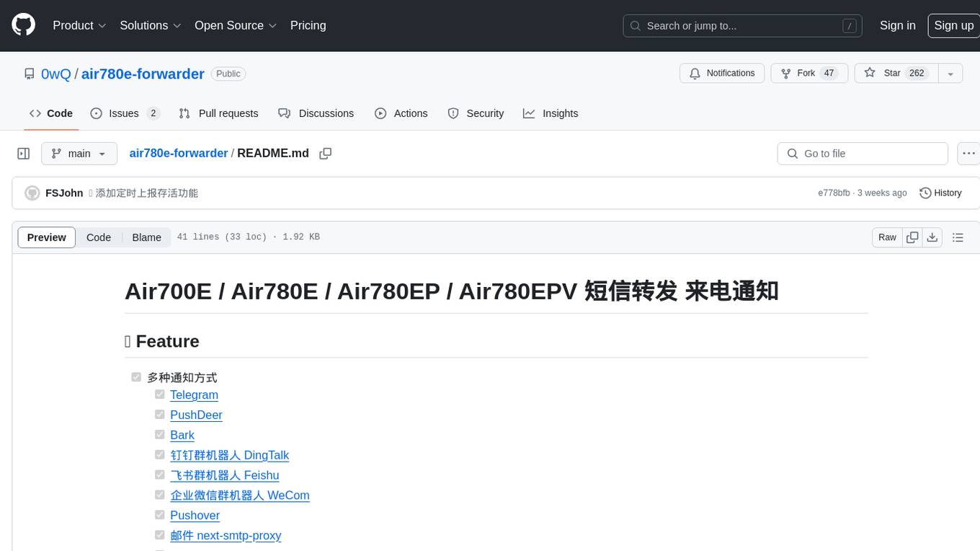The height and width of the screenshot is (551, 980).
Task: Toggle the PushDeer checkbox
Action: (160, 415)
